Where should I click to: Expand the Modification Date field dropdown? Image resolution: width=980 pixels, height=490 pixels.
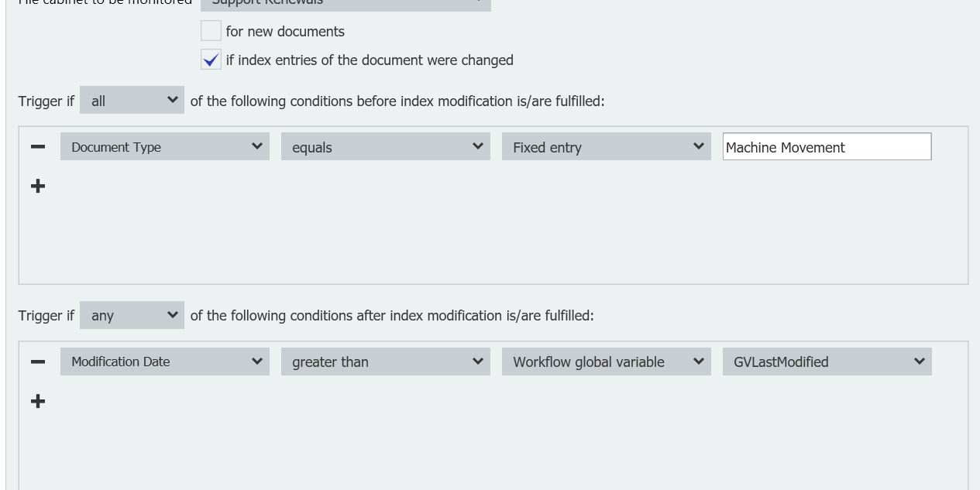click(164, 362)
